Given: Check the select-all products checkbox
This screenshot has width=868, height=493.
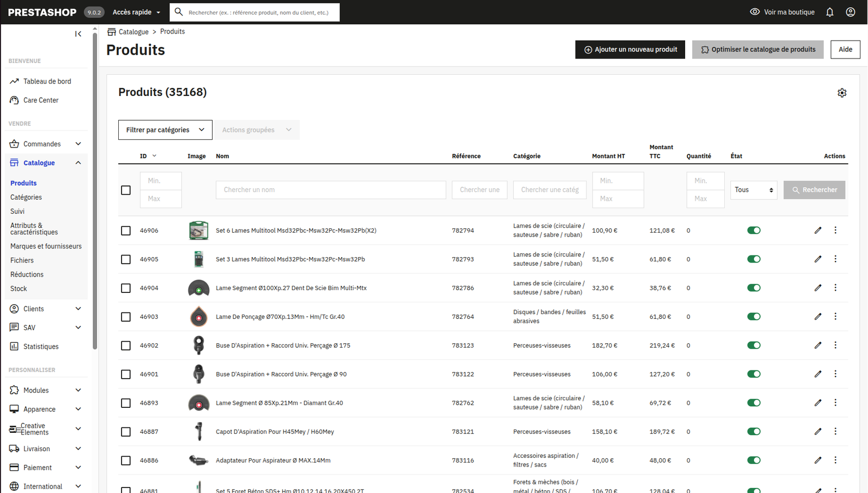Looking at the screenshot, I should coord(126,190).
